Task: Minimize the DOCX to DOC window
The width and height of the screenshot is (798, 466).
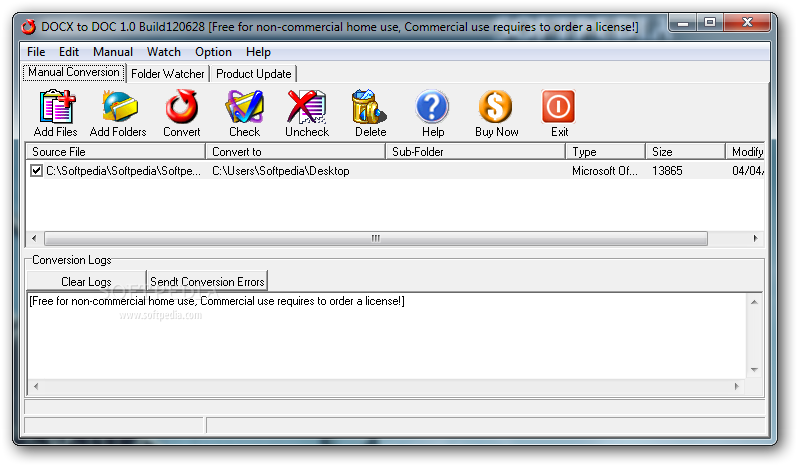Action: [683, 23]
